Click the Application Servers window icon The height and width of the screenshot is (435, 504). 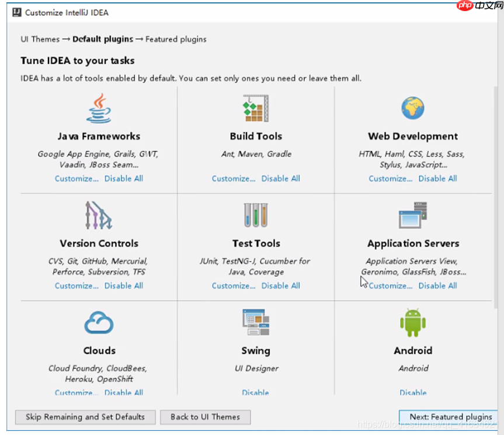coord(413,215)
